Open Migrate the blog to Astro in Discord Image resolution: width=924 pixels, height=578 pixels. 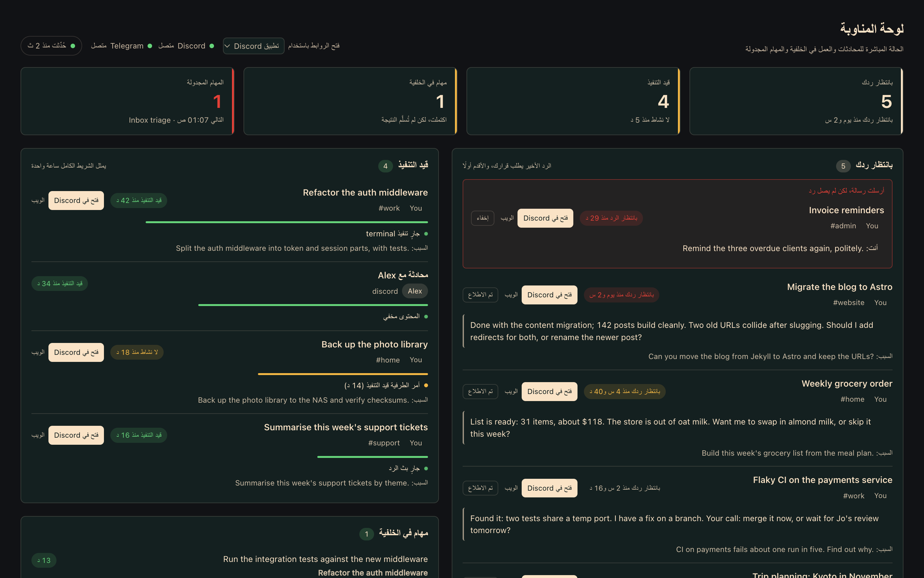(x=550, y=295)
